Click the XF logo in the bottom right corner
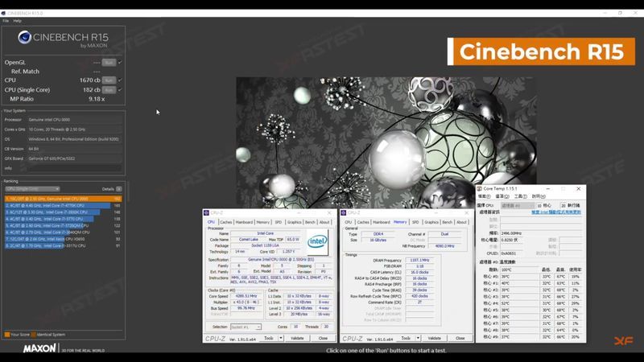 pos(623,340)
